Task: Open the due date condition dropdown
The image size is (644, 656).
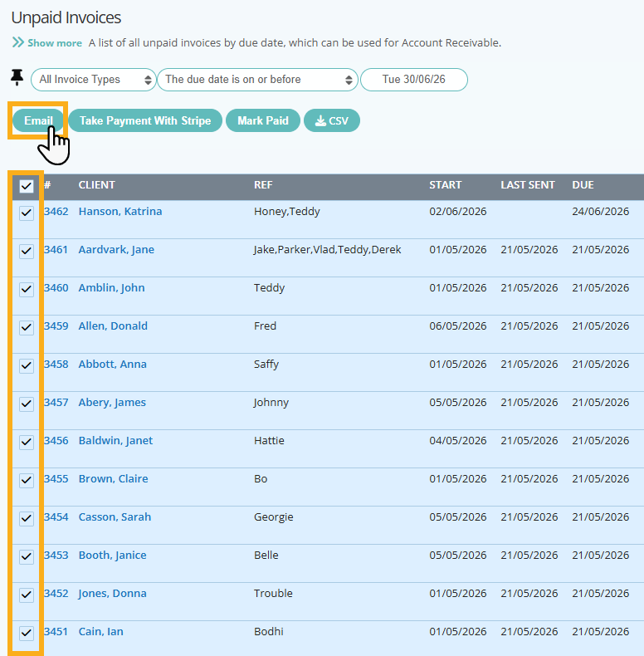Action: (x=257, y=80)
